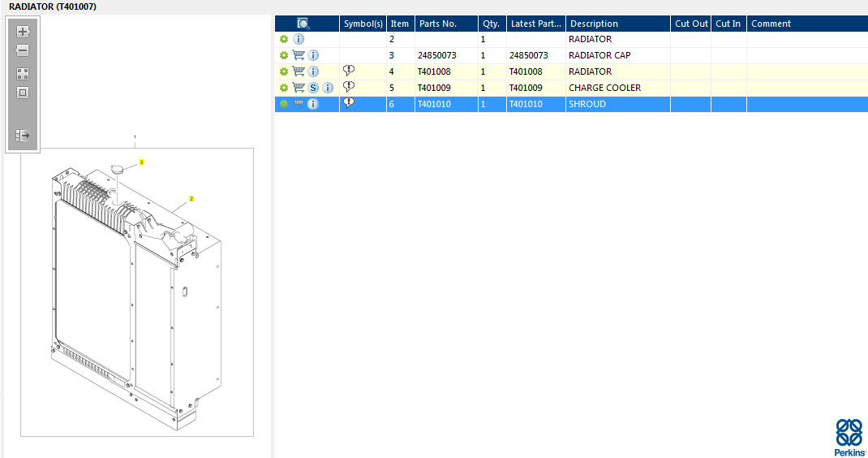868x458 pixels.
Task: Zoom out on the radiator diagram
Action: coord(23,50)
